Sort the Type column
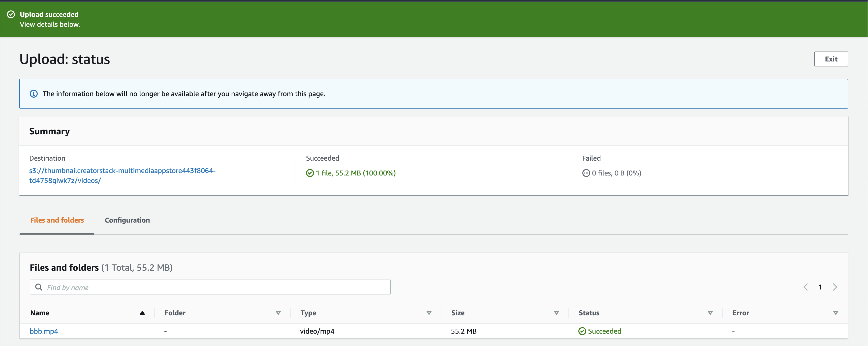Image resolution: width=868 pixels, height=346 pixels. [429, 313]
